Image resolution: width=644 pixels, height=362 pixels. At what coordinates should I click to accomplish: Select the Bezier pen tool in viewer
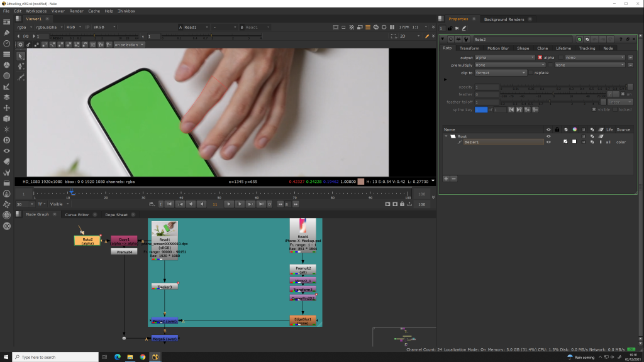click(x=21, y=67)
